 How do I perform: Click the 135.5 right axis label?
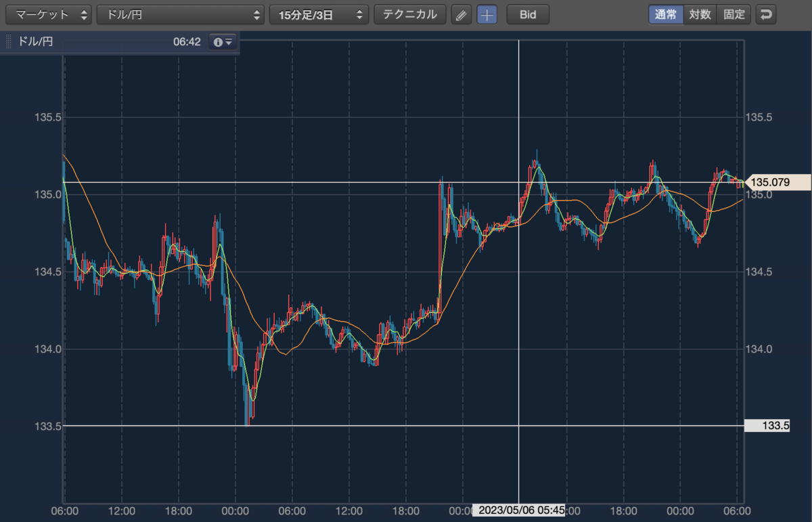[x=759, y=117]
